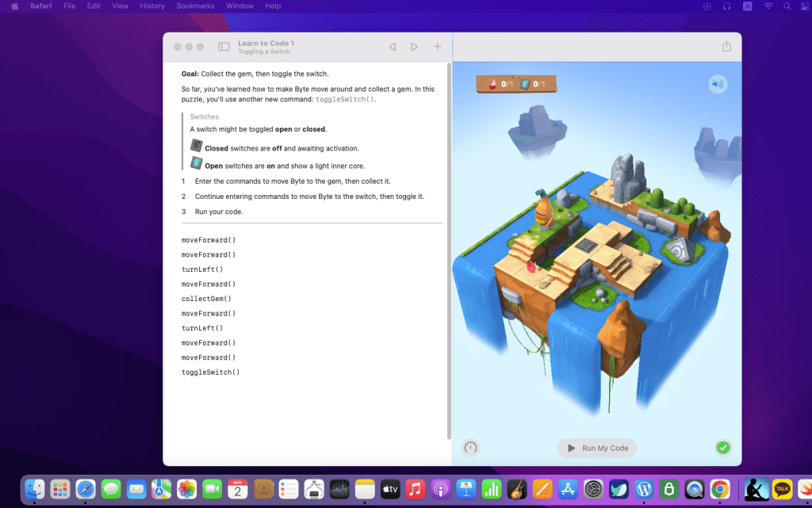Open the share icon in the toolbar
Image resolution: width=812 pixels, height=508 pixels.
pos(726,47)
